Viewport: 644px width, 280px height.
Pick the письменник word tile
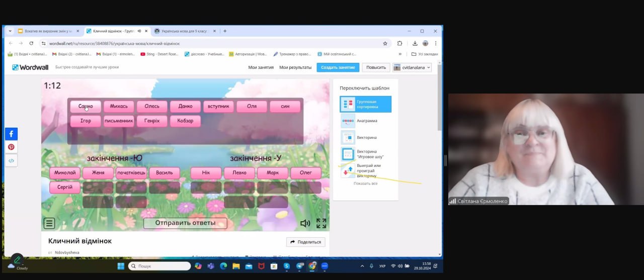pos(119,121)
